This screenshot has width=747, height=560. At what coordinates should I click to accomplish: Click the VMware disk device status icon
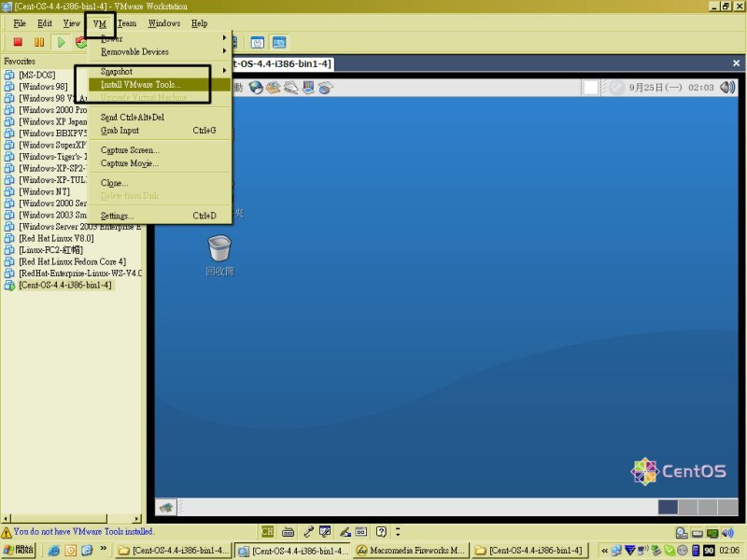682,533
